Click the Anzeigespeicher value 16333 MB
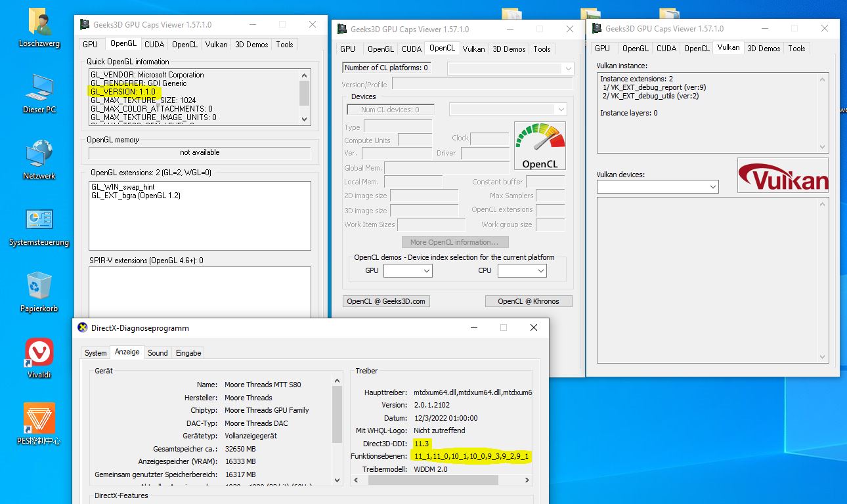Screen dimensions: 847x504 pyautogui.click(x=240, y=461)
